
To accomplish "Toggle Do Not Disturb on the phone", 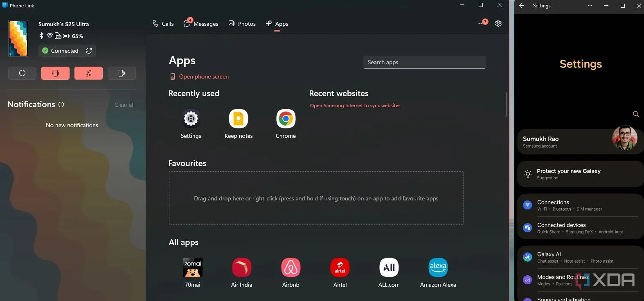I will pyautogui.click(x=23, y=73).
